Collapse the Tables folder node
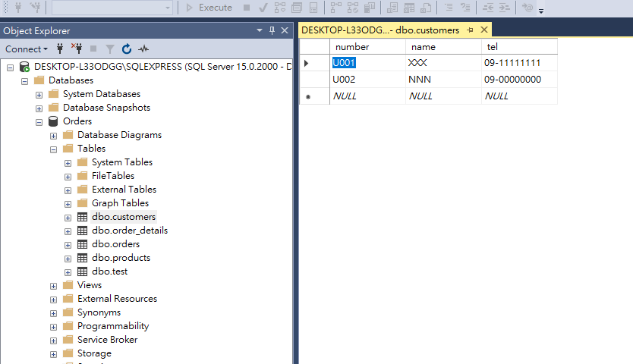 click(54, 149)
